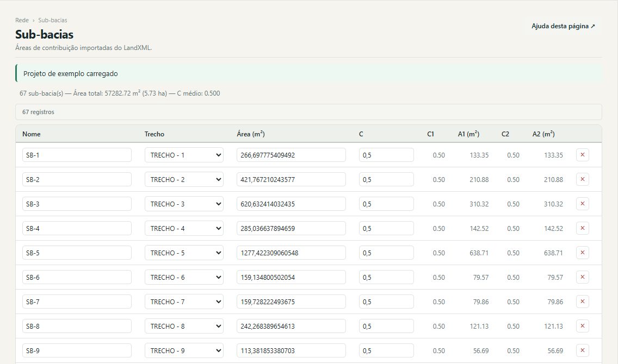This screenshot has width=618, height=364.
Task: Click the Nome column header
Action: (x=32, y=134)
